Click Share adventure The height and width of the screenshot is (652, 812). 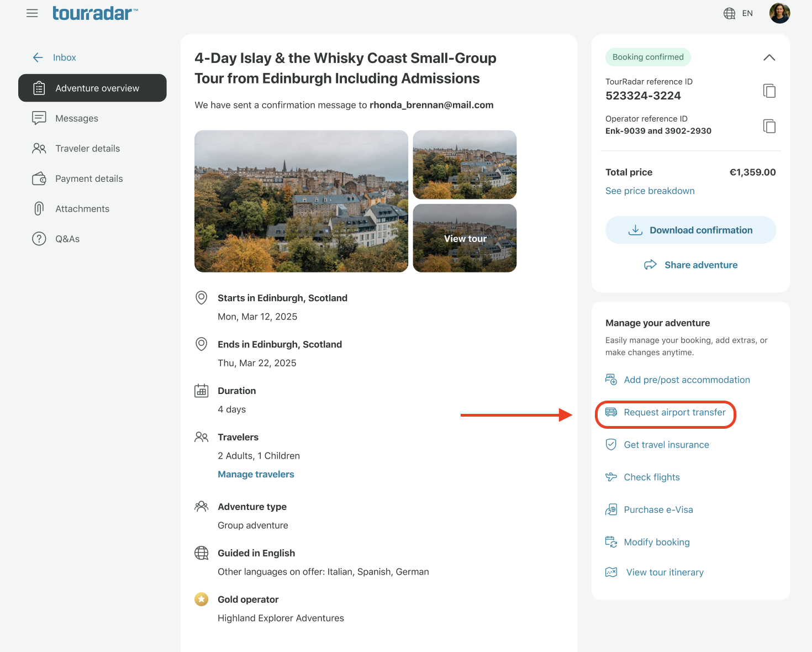tap(690, 265)
